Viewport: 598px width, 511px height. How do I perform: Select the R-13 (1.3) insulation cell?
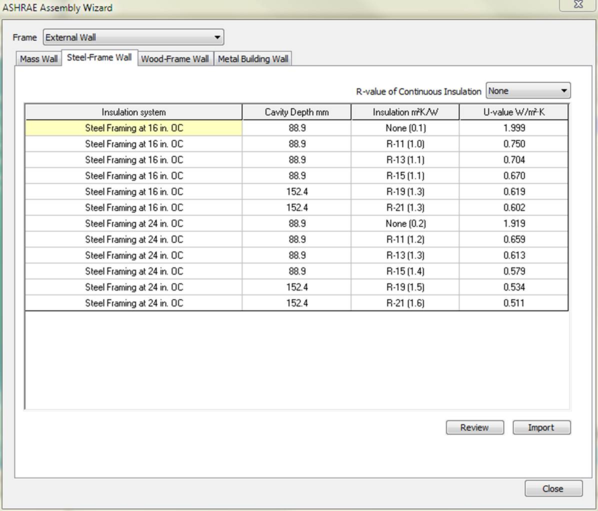click(x=405, y=256)
